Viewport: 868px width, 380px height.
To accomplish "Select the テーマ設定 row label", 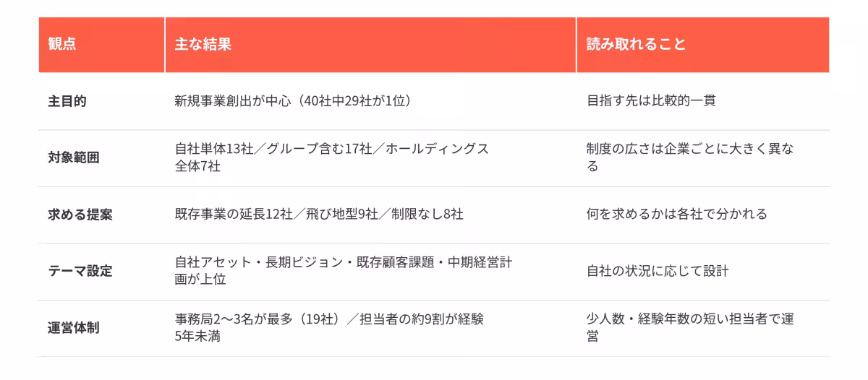I will pyautogui.click(x=80, y=271).
